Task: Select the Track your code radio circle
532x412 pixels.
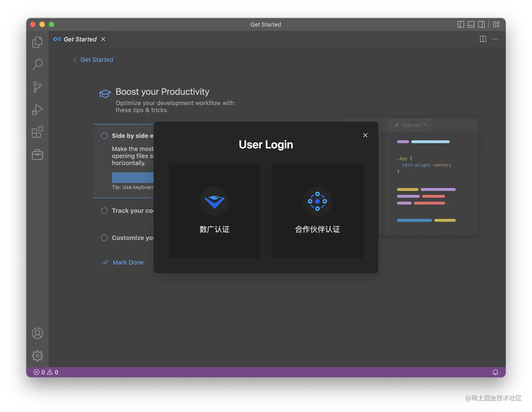Action: 104,211
